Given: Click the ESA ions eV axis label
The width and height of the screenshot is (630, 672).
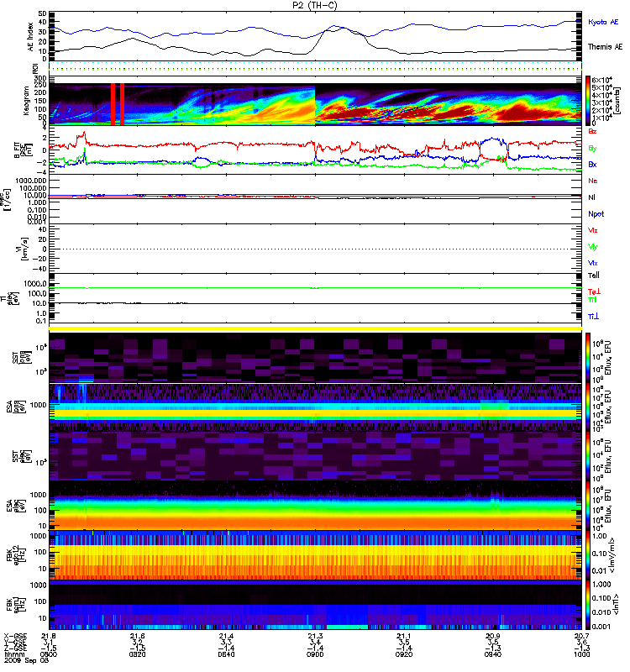Looking at the screenshot, I should [x=16, y=407].
